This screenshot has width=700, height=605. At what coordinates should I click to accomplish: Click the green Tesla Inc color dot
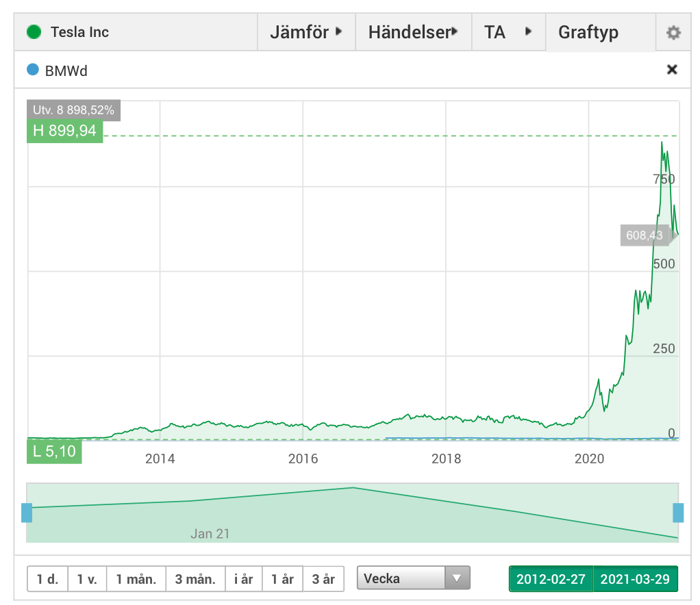[34, 32]
